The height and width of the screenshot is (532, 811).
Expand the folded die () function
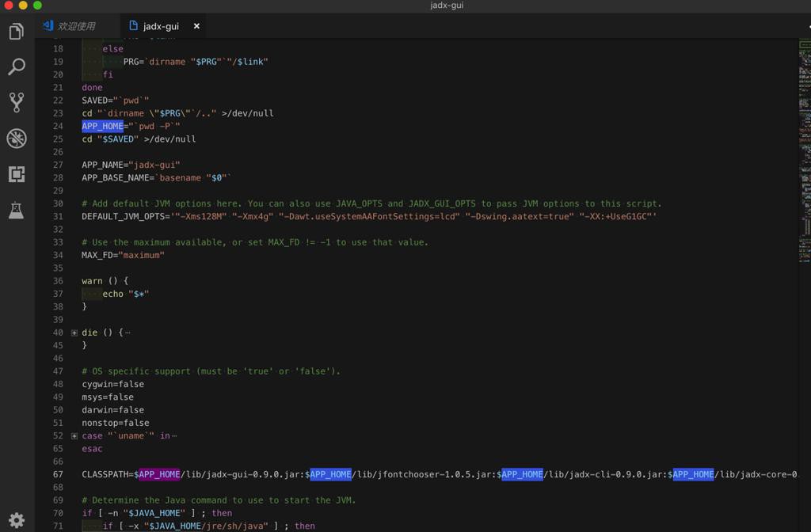[74, 332]
